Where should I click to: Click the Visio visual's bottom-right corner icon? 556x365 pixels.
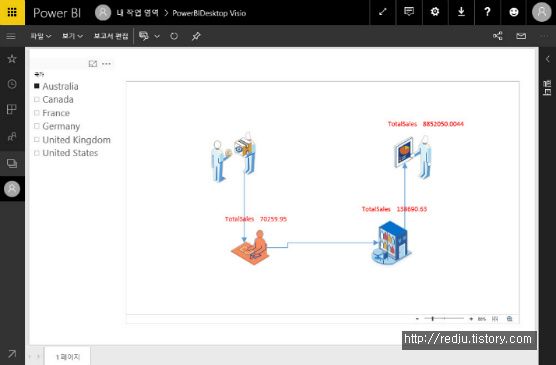[x=510, y=319]
